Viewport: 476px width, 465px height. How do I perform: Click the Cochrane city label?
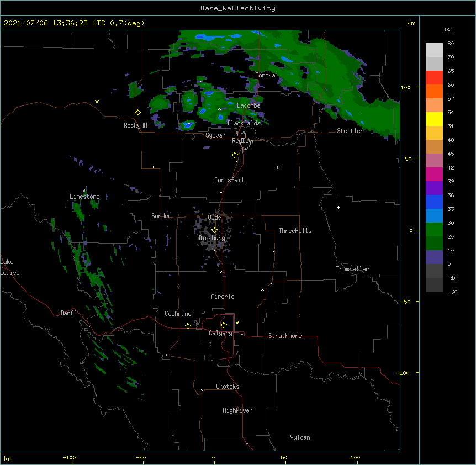tap(178, 314)
